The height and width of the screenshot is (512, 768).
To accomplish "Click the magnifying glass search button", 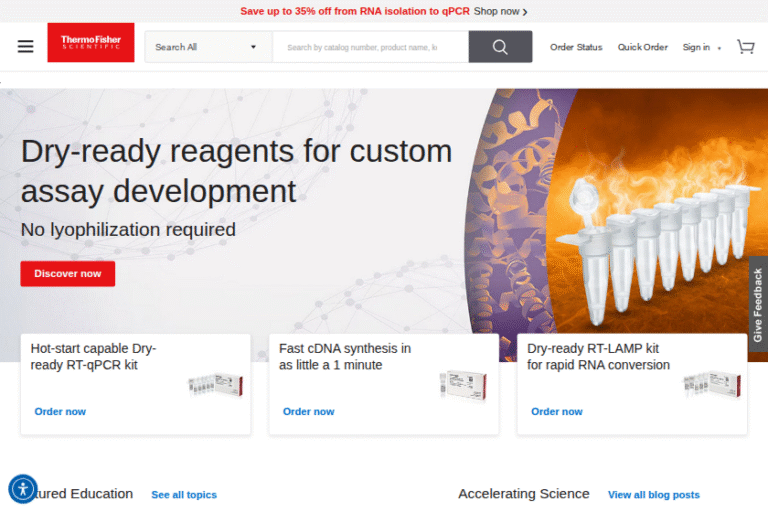I will pyautogui.click(x=500, y=47).
